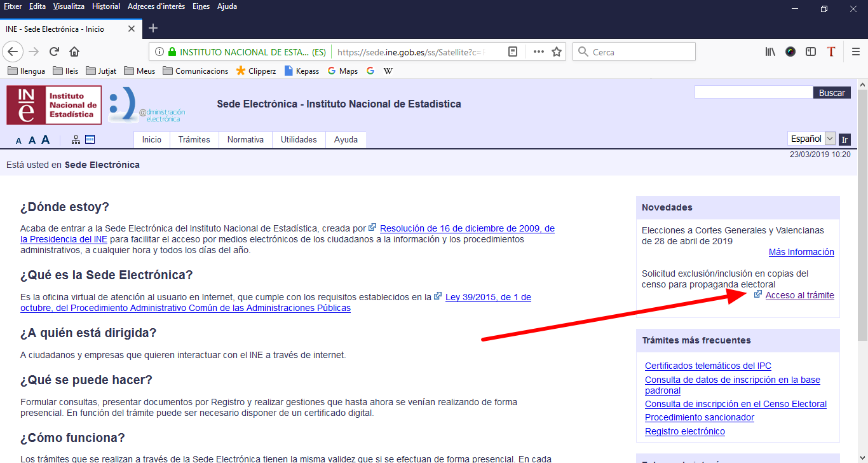Show the sidebar using the toolbar icon
This screenshot has width=868, height=463.
click(811, 52)
